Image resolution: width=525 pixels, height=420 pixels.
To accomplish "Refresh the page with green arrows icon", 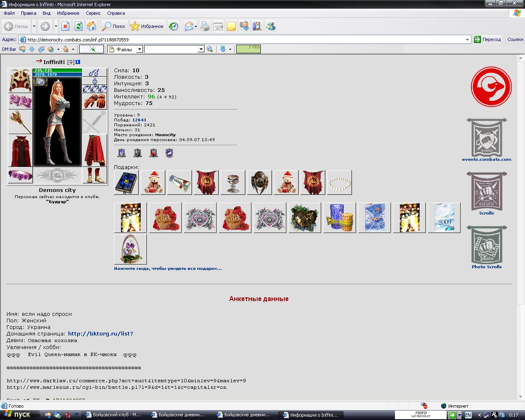I will (x=78, y=26).
